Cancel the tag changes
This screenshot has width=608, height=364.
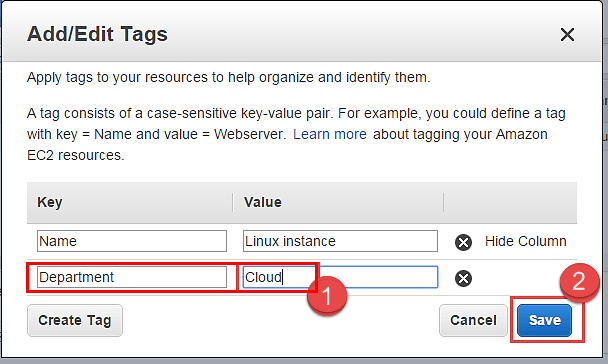tap(473, 320)
